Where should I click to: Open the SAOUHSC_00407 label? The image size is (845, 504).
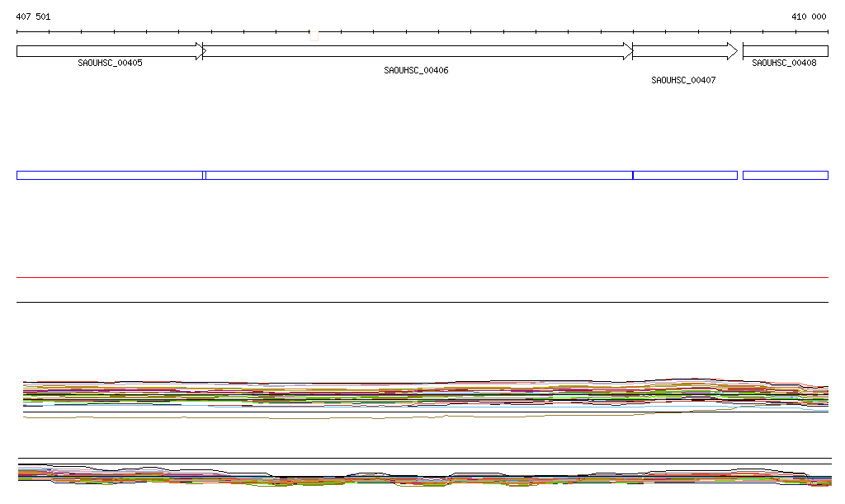click(683, 81)
